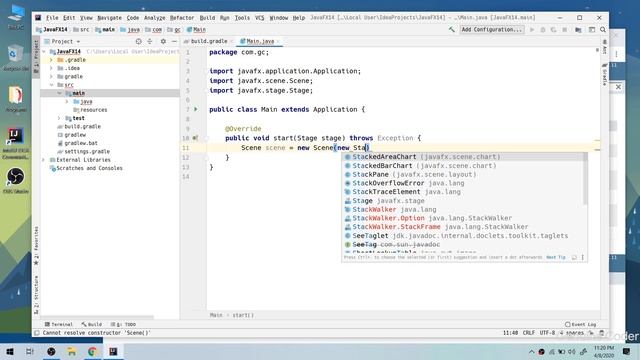Viewport: 640px width, 360px height.
Task: Open OBS Studio from the taskbar
Action: (x=51, y=351)
